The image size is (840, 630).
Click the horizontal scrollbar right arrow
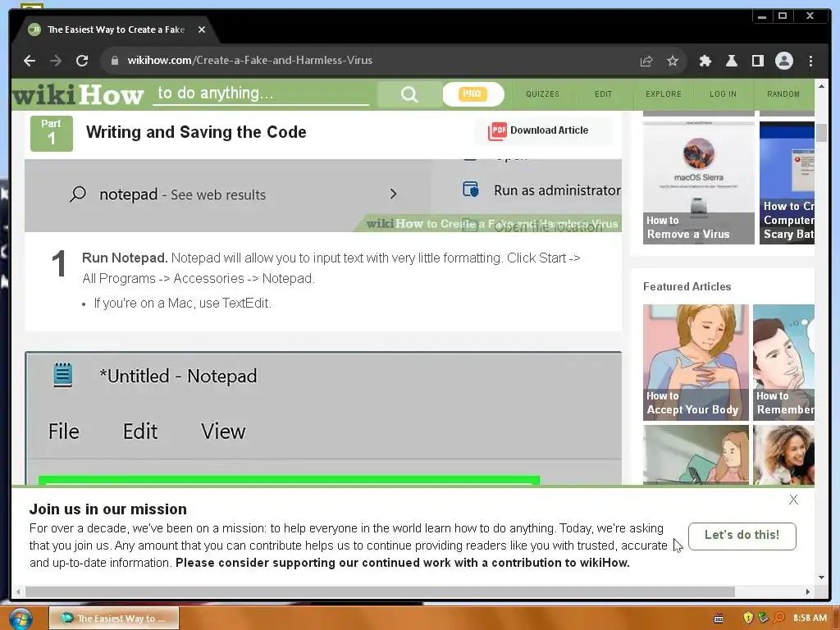(808, 592)
